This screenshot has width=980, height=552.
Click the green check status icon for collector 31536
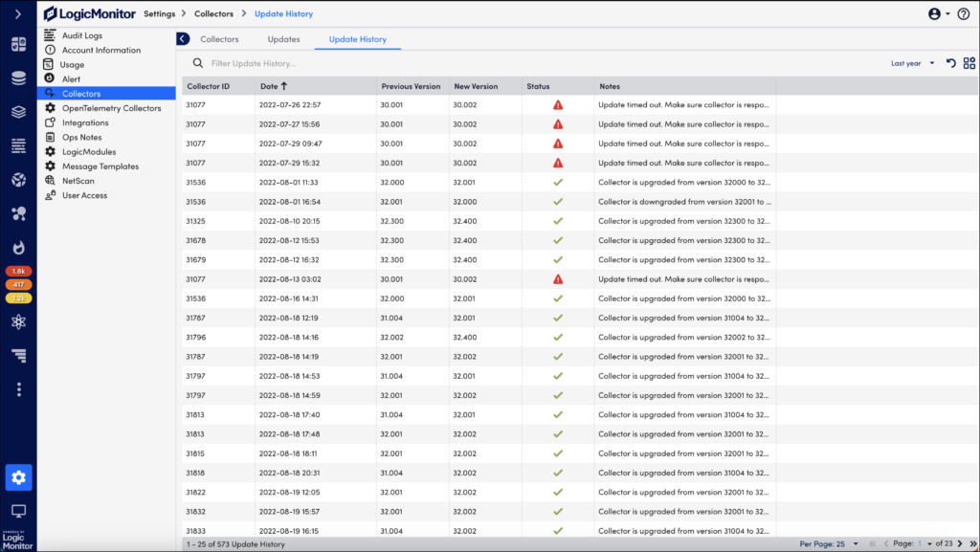coord(556,182)
